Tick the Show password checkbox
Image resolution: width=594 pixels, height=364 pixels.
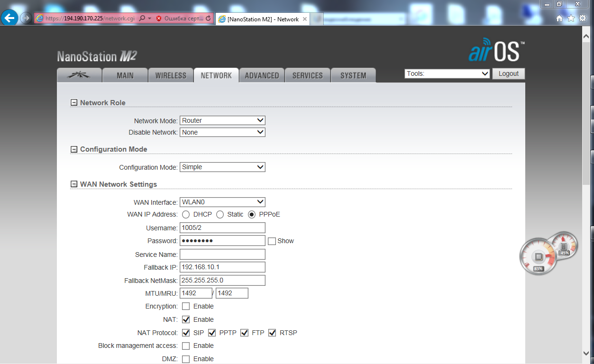click(272, 241)
